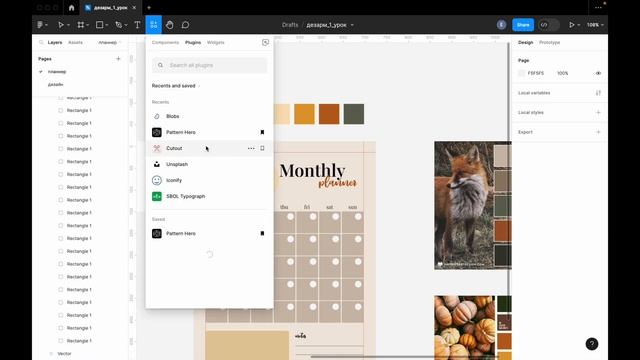
Task: Open Local variables settings icon
Action: [598, 93]
